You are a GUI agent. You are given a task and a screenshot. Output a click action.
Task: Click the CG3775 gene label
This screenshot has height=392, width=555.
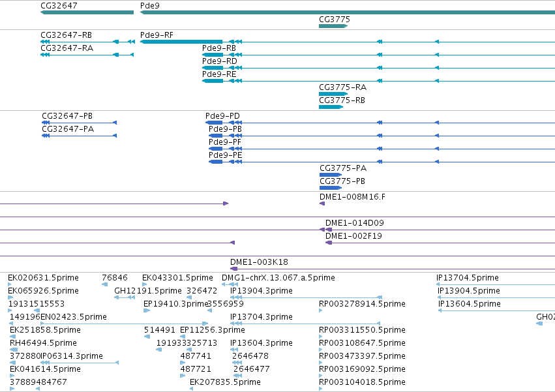[335, 19]
